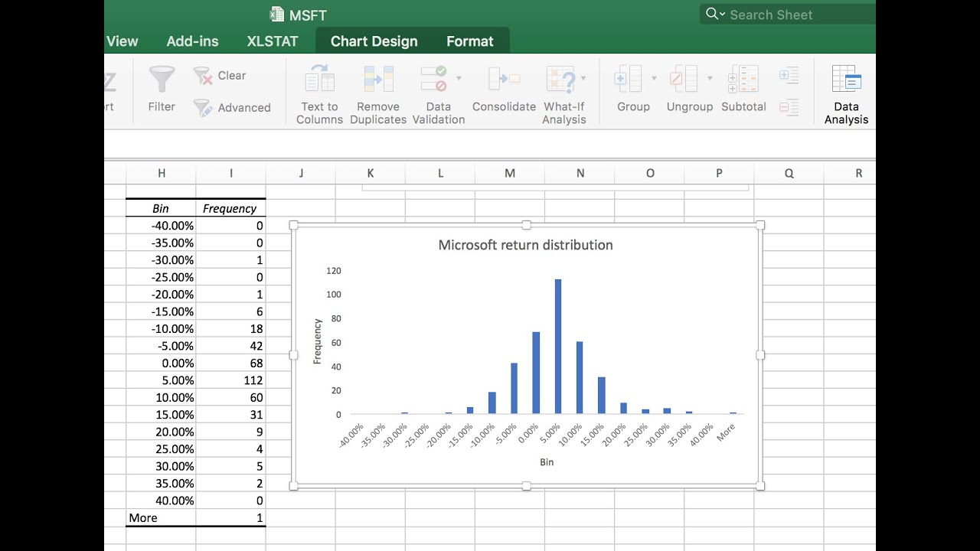This screenshot has height=551, width=980.
Task: Select cell with frequency 42
Action: [x=230, y=346]
